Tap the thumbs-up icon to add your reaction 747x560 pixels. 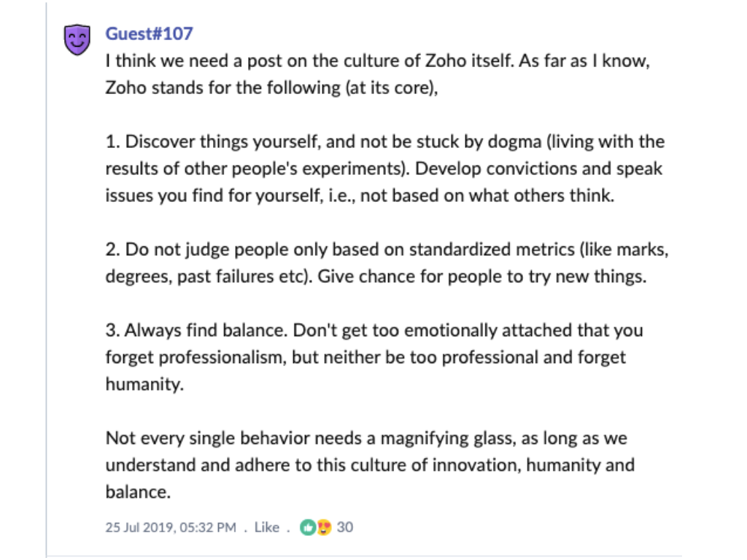click(x=306, y=526)
